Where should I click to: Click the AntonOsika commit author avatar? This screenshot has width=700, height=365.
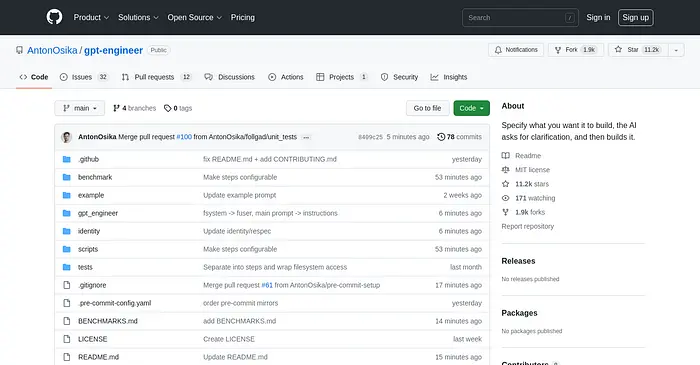coord(67,137)
